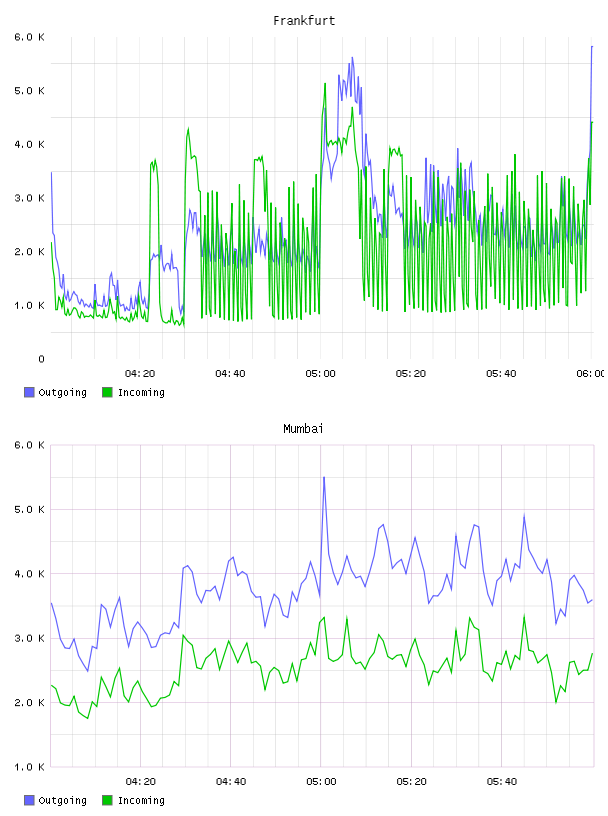Click the Incoming green swatch in Frankfurt legend
608x816 pixels.
107,392
